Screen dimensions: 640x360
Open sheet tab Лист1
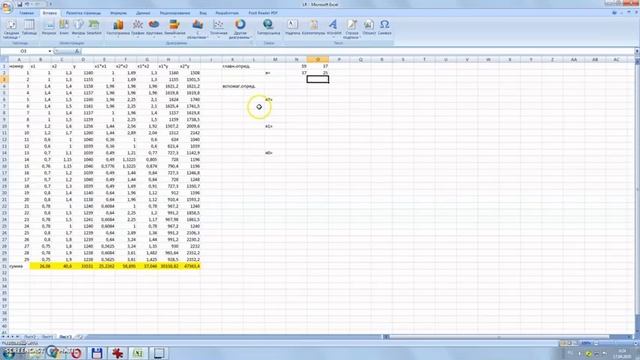[47, 337]
